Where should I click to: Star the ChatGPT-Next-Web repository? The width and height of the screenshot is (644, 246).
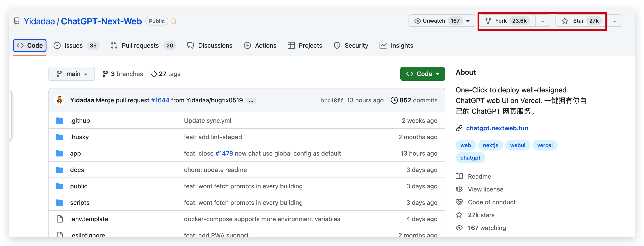[581, 21]
